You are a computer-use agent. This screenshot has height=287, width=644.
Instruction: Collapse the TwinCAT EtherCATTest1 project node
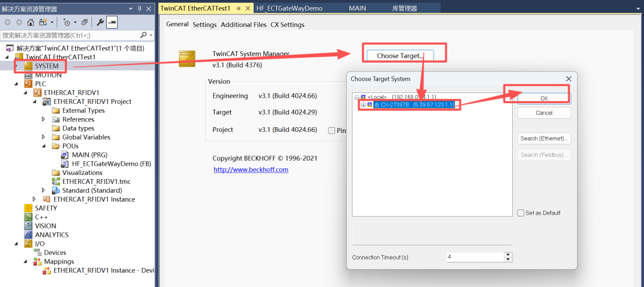point(8,57)
